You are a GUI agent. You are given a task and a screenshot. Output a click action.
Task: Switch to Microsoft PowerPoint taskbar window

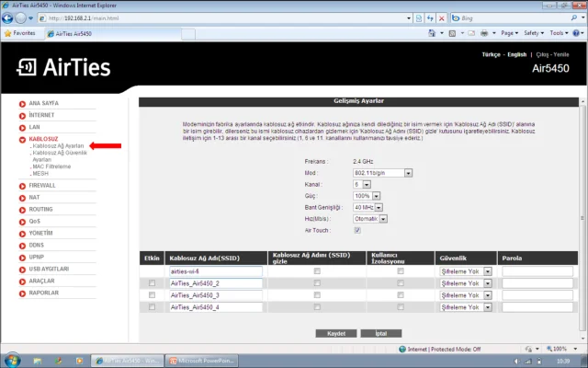(x=202, y=361)
